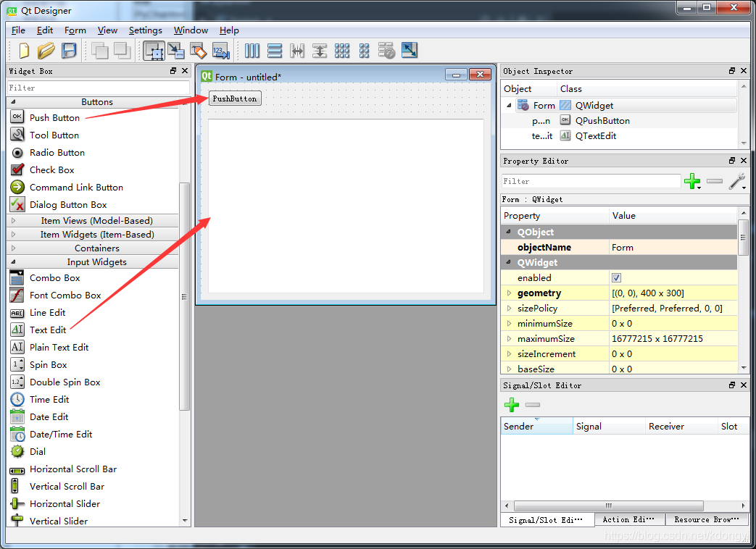
Task: Click the Adjust Size toolbar icon
Action: pos(410,51)
